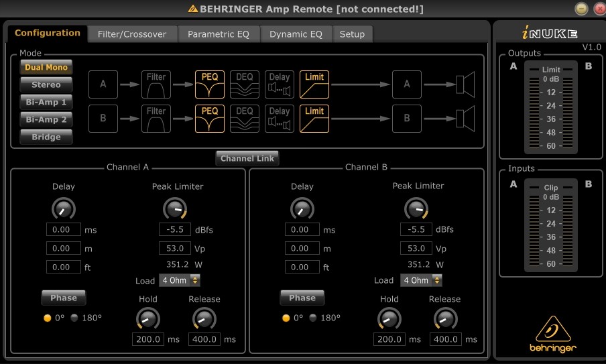
Task: Click Channel B limiter Vp field
Action: [416, 248]
